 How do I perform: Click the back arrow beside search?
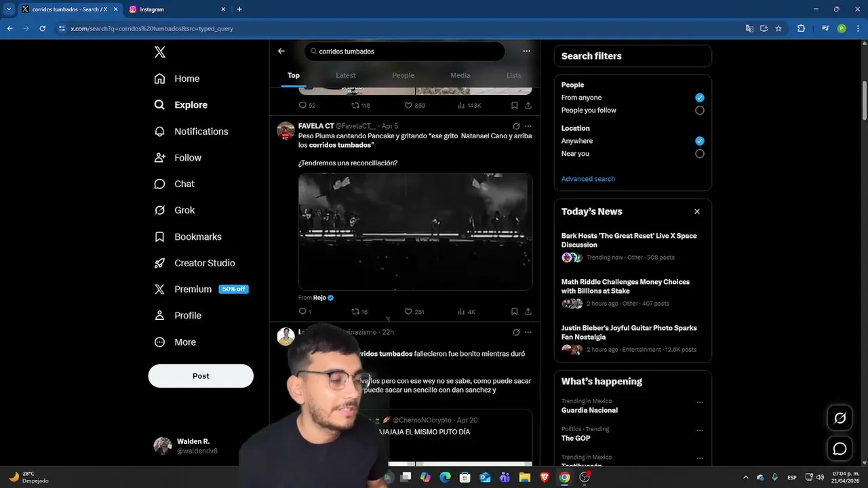[281, 52]
